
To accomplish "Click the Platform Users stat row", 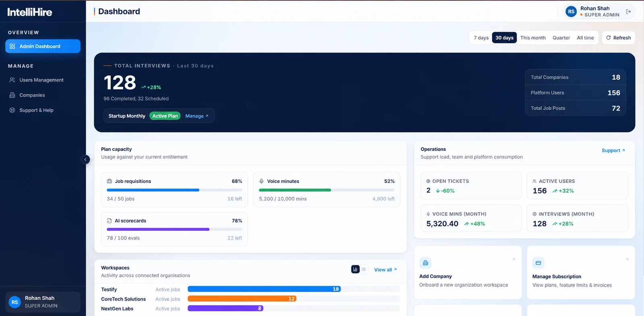I will click(x=575, y=92).
